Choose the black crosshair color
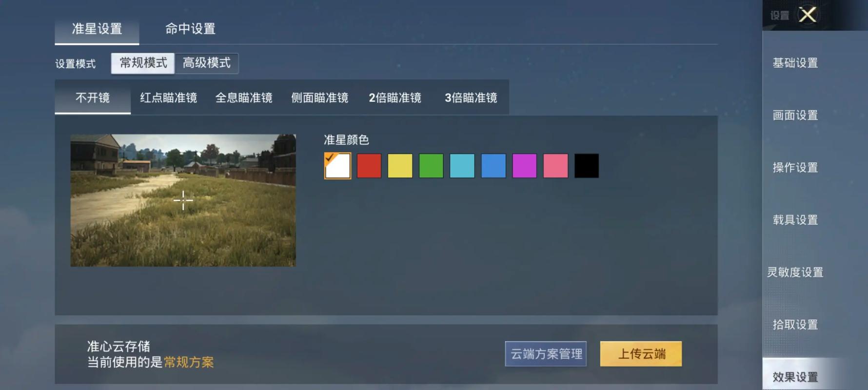The width and height of the screenshot is (868, 390). click(586, 166)
